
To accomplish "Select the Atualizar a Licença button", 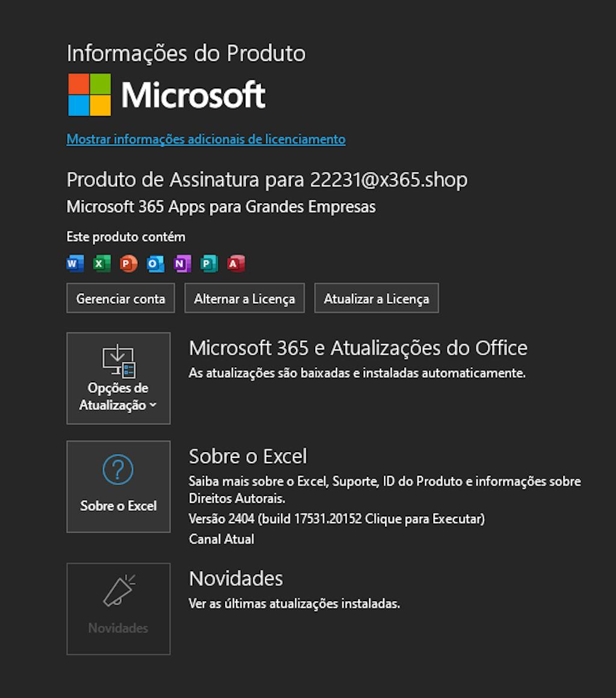I will tap(376, 298).
